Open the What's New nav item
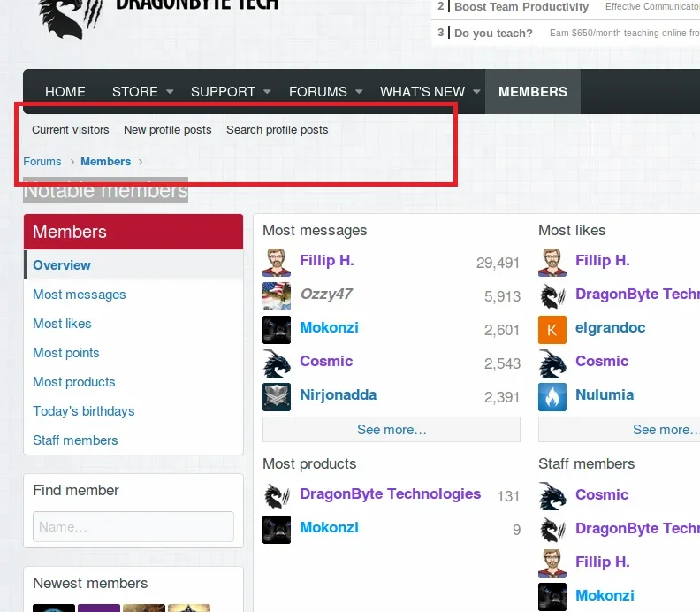This screenshot has height=612, width=700. (422, 92)
